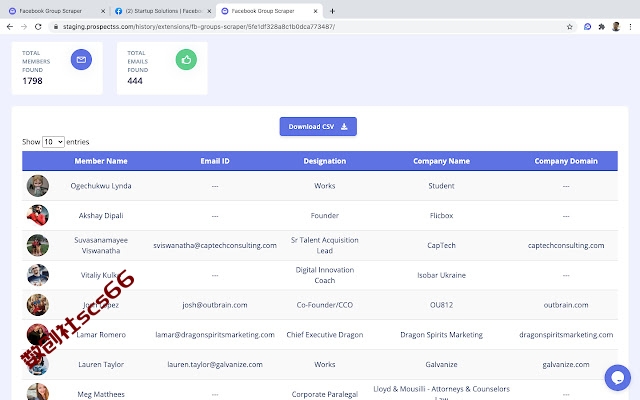
Task: Click Meg Matthees' profile photo
Action: coord(38,392)
